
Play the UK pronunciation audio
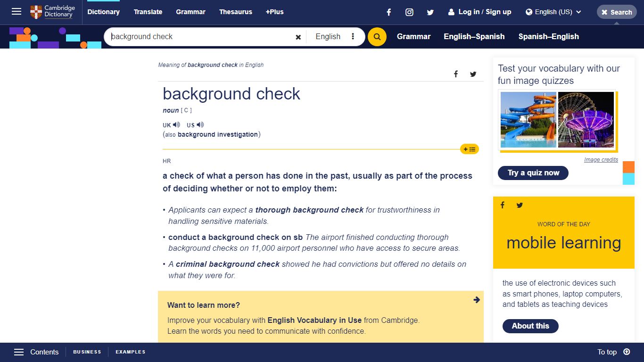point(176,125)
